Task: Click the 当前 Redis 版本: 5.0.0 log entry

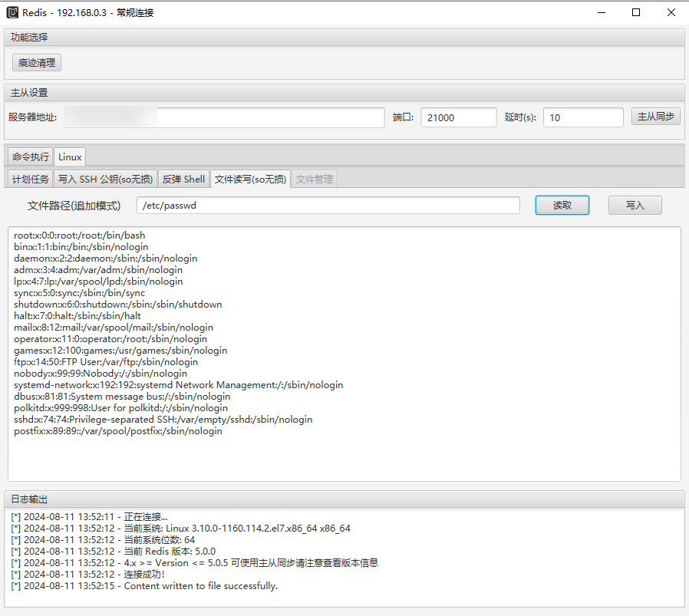Action: [114, 551]
